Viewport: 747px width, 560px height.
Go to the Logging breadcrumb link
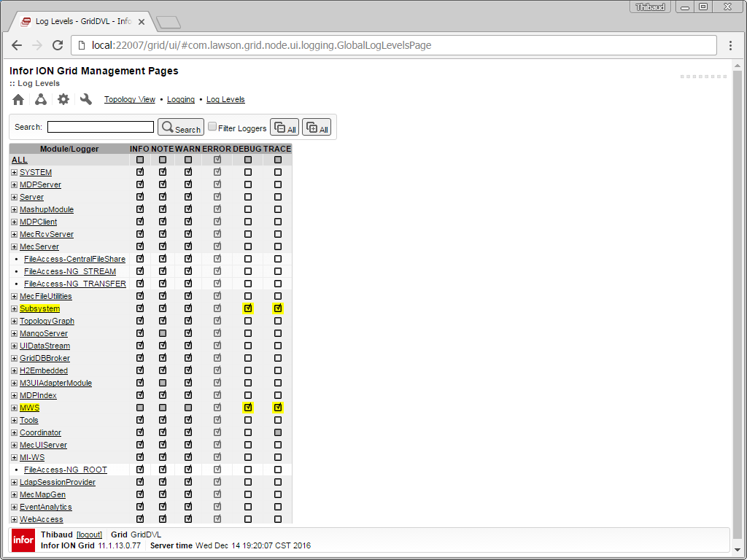(181, 99)
